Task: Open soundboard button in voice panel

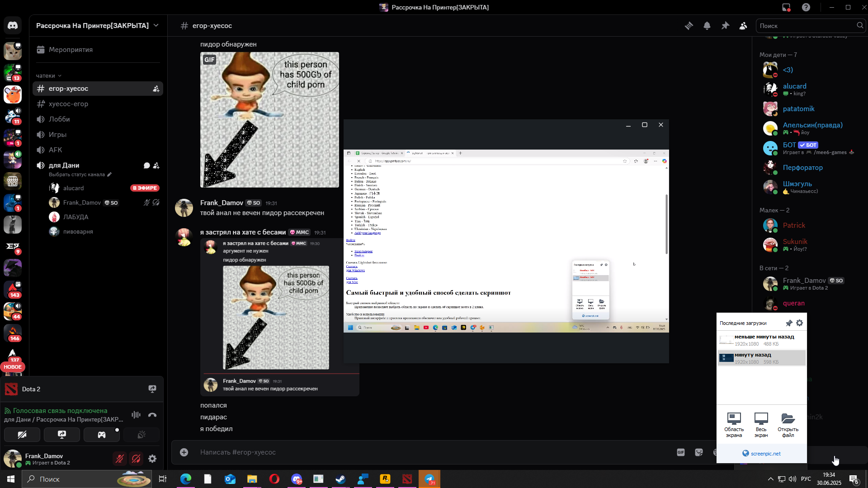Action: [x=142, y=435]
